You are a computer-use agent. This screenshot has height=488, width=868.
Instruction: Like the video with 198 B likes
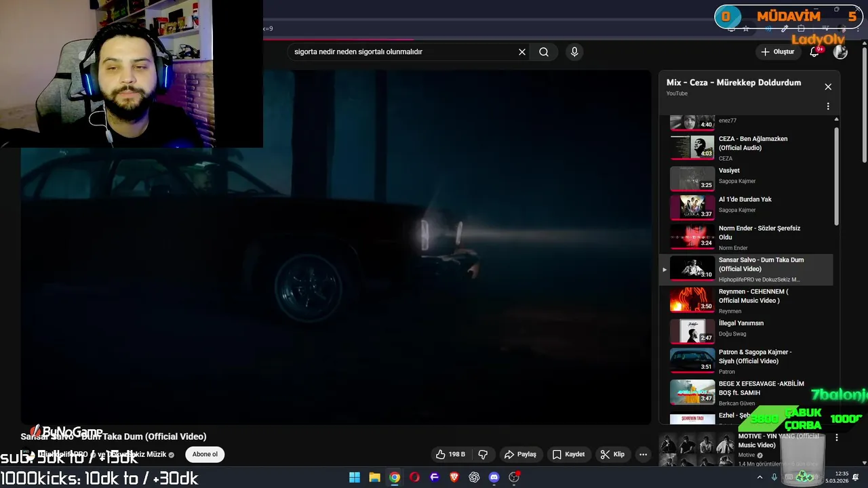(450, 454)
